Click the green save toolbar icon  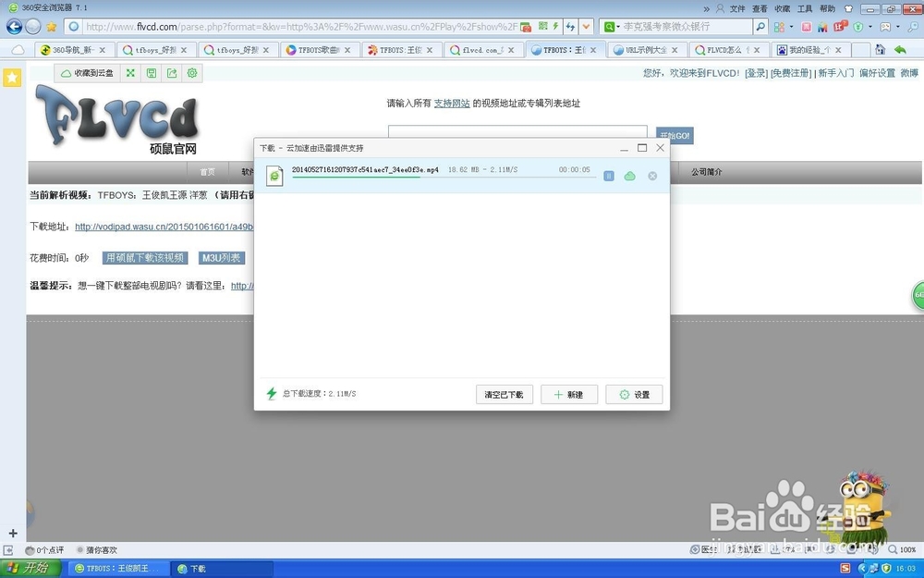click(152, 73)
